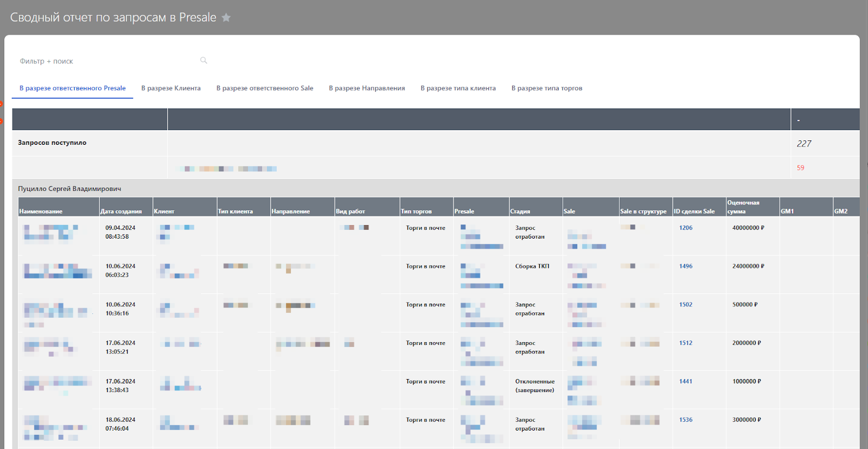Go to 'В разрезе Направления' tab
868x449 pixels.
(x=367, y=88)
